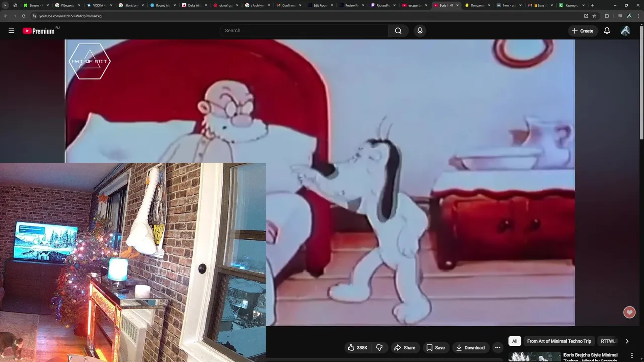644x362 pixels.
Task: Click the search magnifier button
Action: 398,31
